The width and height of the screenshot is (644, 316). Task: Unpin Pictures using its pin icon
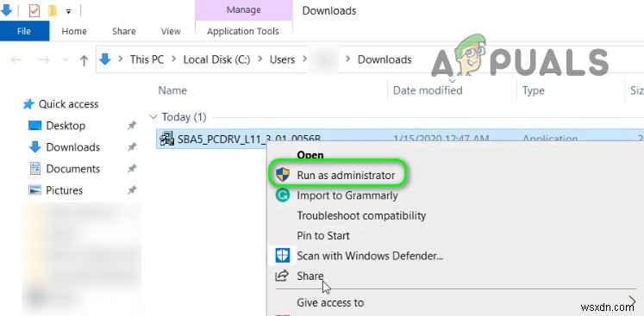[132, 190]
